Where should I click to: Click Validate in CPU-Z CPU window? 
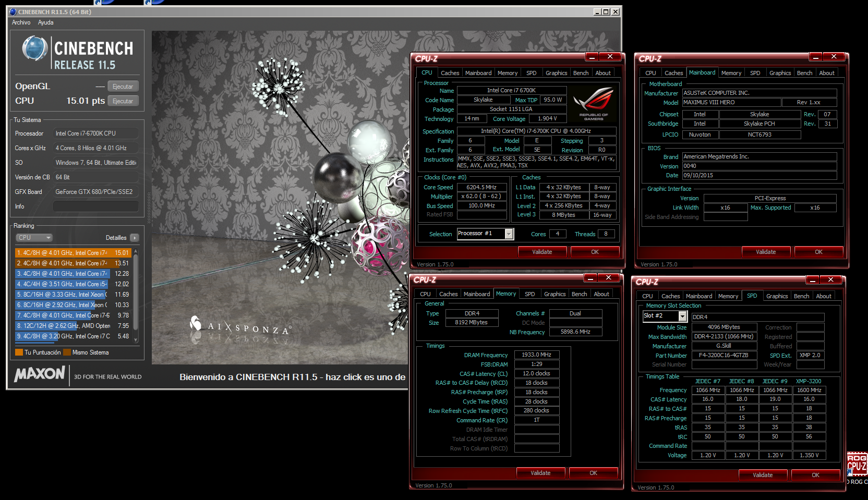point(542,252)
